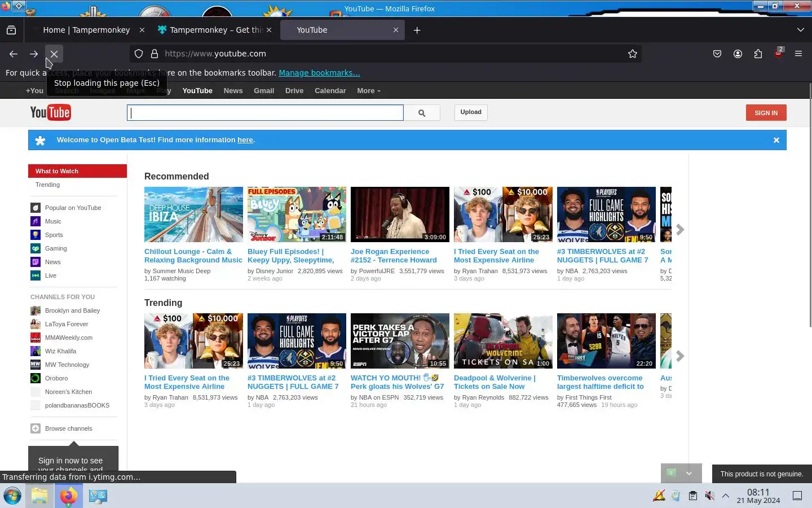Click the YouTube logo

(50, 112)
